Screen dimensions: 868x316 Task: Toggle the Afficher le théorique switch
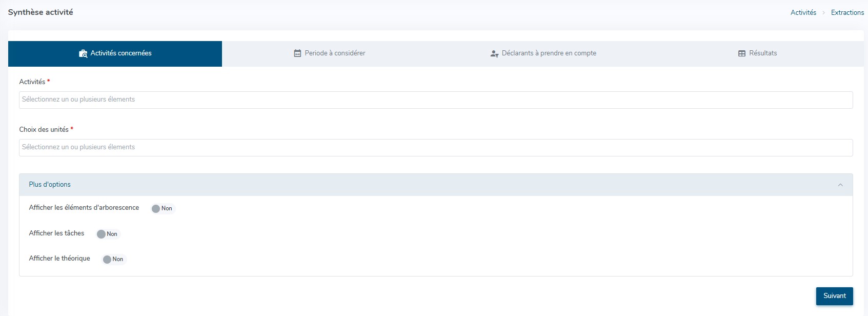point(113,259)
